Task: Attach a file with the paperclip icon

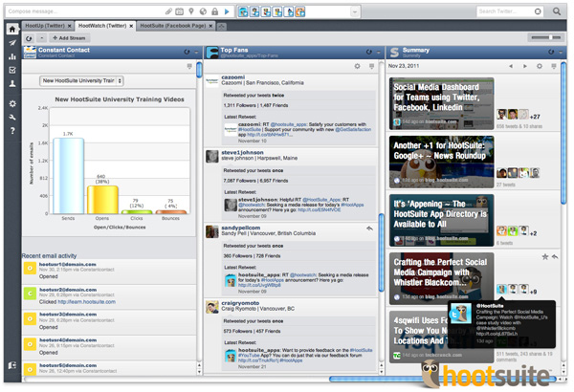Action: [x=168, y=11]
